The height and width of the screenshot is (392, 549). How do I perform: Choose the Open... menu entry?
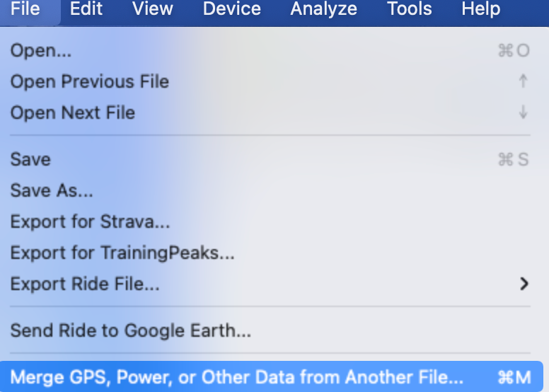pos(41,50)
